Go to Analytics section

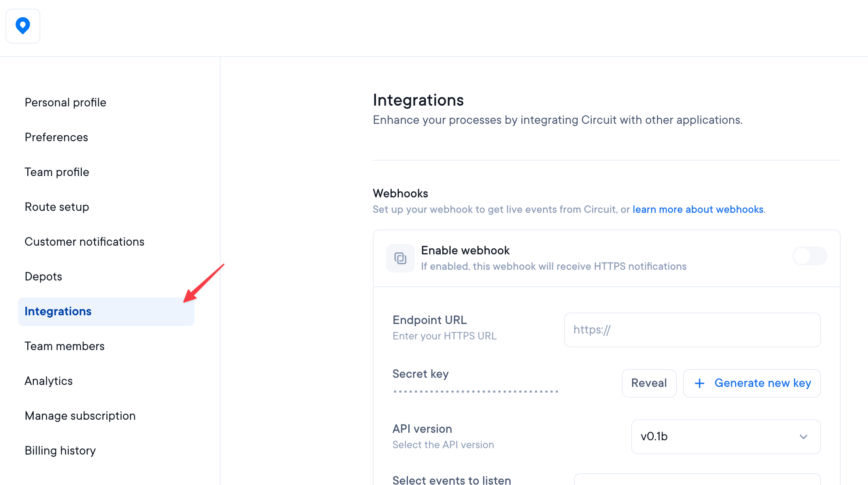pyautogui.click(x=49, y=381)
